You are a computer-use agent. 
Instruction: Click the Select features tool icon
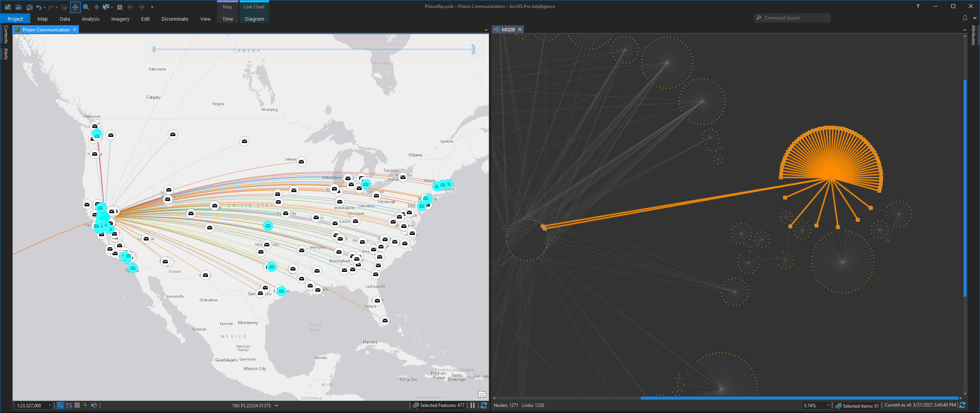[x=106, y=7]
